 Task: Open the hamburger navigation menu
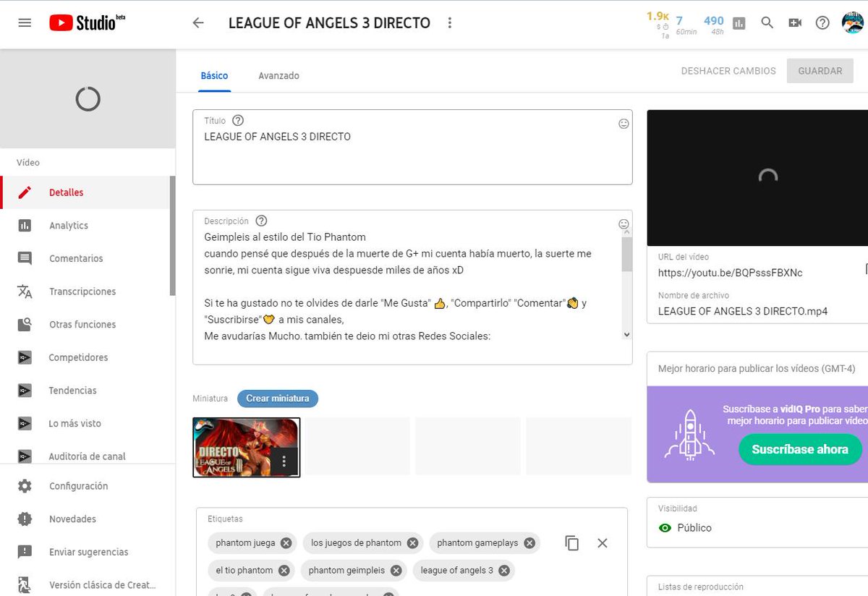[25, 22]
